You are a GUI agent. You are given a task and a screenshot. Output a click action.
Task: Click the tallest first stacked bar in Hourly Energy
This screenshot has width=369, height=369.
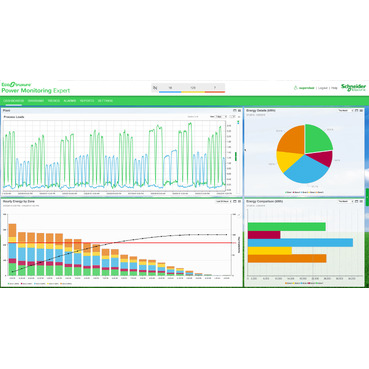[x=12, y=249]
